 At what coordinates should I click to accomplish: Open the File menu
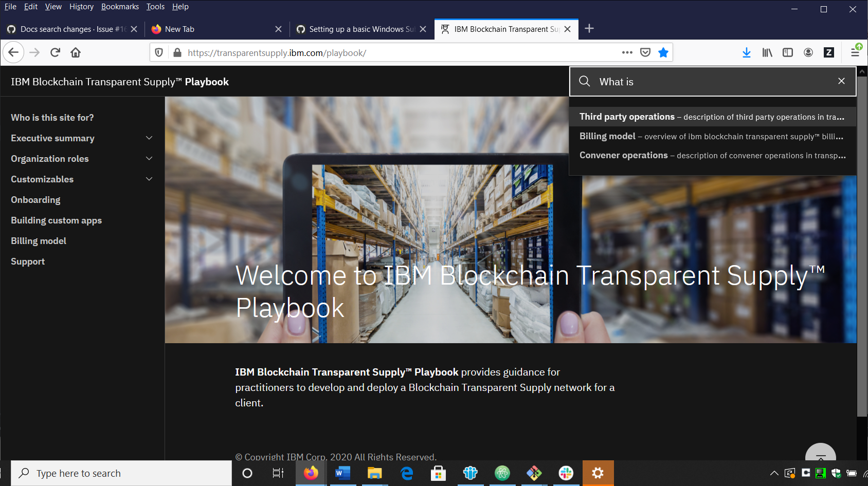(x=10, y=7)
